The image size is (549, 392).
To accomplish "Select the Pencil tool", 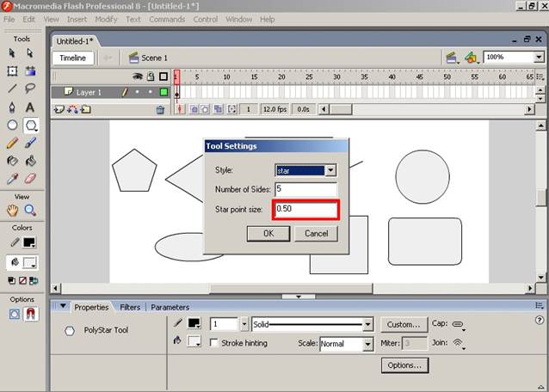I will click(12, 143).
